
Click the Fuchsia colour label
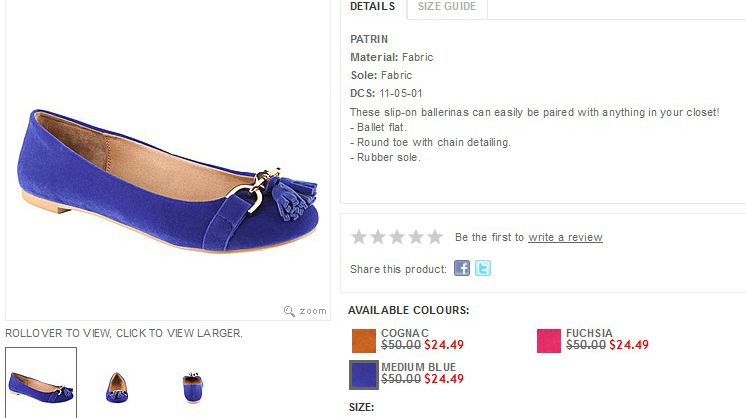pos(589,333)
